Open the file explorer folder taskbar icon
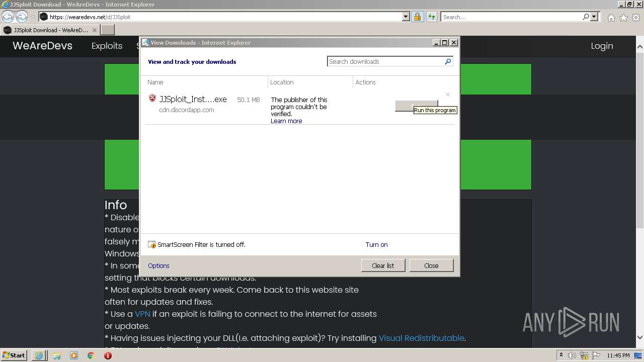This screenshot has height=362, width=644. click(57, 355)
